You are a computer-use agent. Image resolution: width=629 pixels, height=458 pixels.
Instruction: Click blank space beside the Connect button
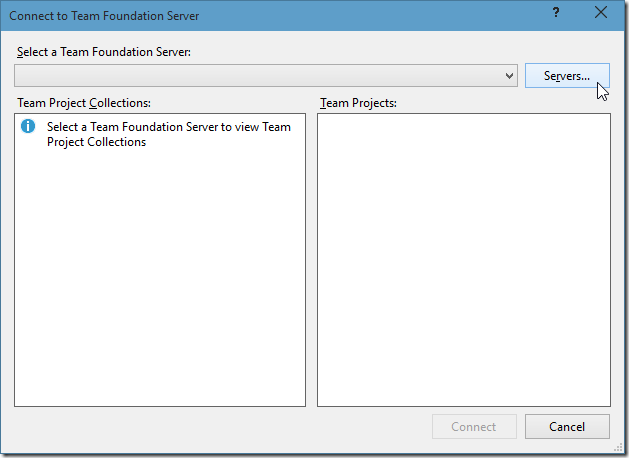click(221, 426)
